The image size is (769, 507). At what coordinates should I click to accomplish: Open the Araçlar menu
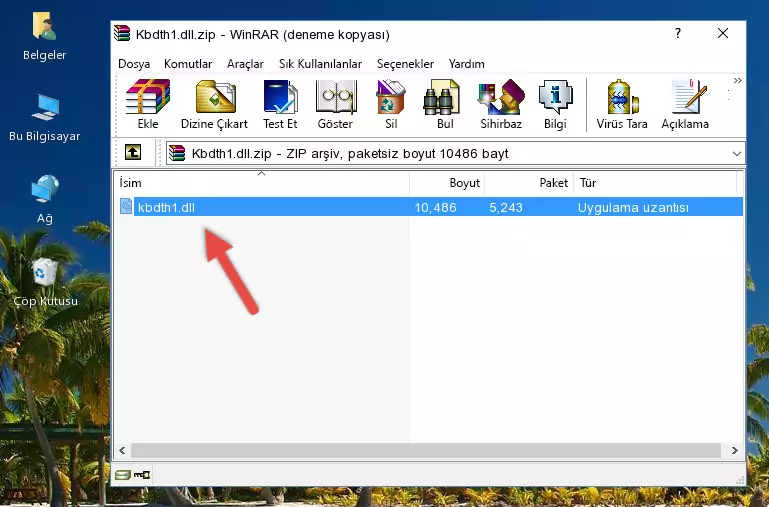point(245,64)
